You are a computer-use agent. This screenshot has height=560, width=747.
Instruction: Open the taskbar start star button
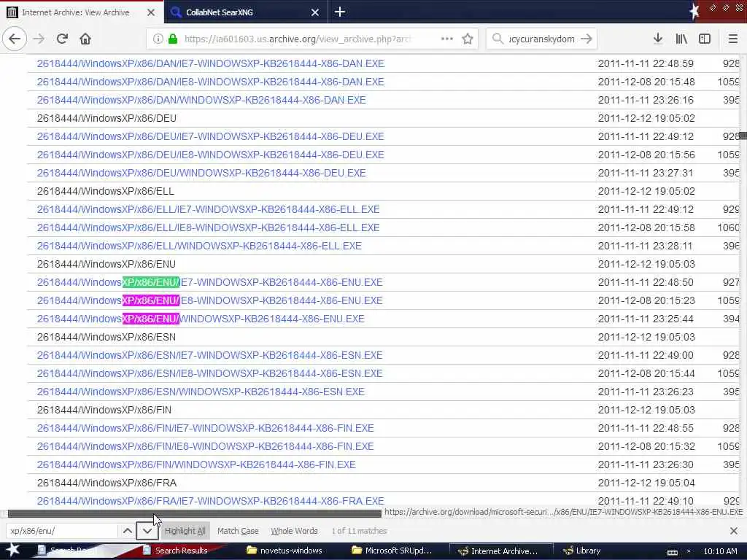tap(12, 550)
